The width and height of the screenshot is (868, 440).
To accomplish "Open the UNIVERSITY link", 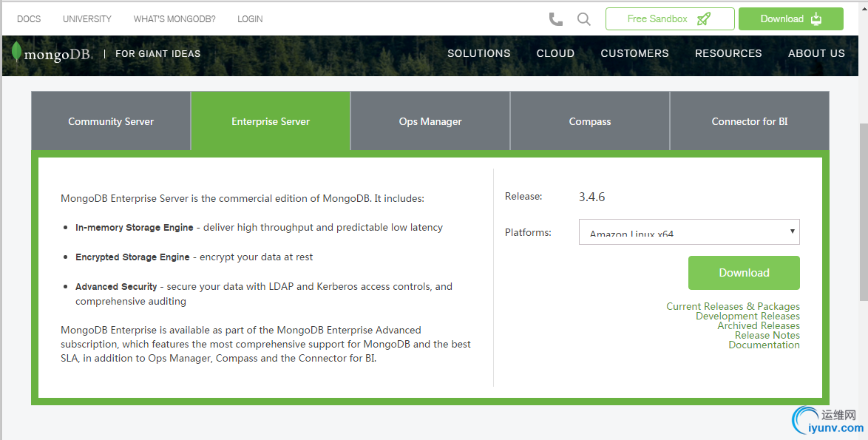I will click(x=87, y=18).
